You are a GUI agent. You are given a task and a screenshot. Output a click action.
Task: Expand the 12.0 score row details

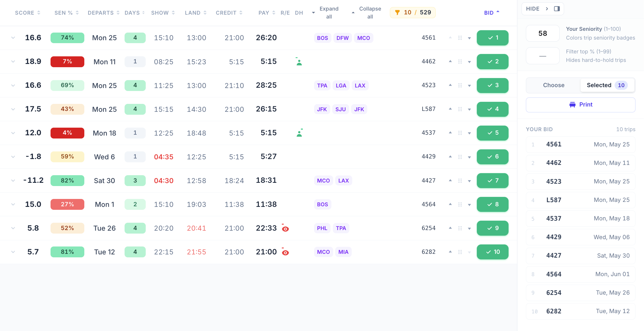13,133
